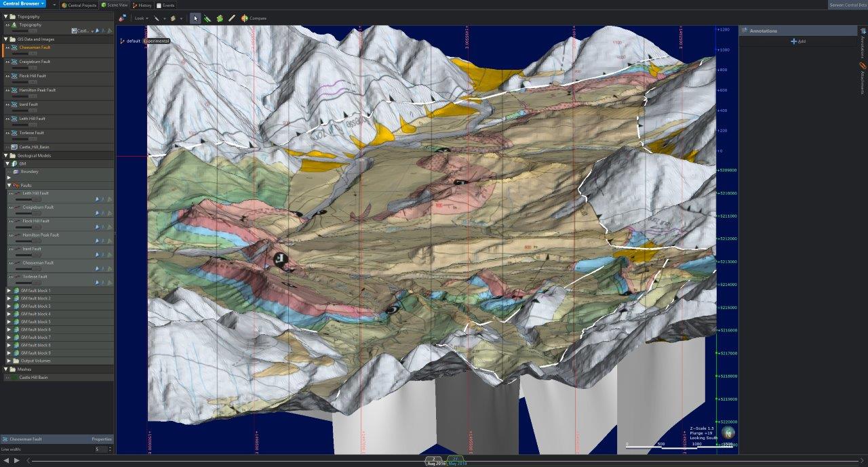
Task: Show the Castle_Hill_Basin GIS layer
Action: [x=7, y=147]
